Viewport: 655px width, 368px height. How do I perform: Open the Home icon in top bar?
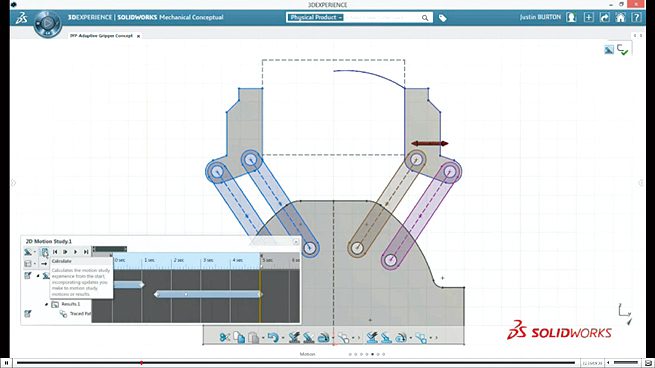tap(620, 17)
